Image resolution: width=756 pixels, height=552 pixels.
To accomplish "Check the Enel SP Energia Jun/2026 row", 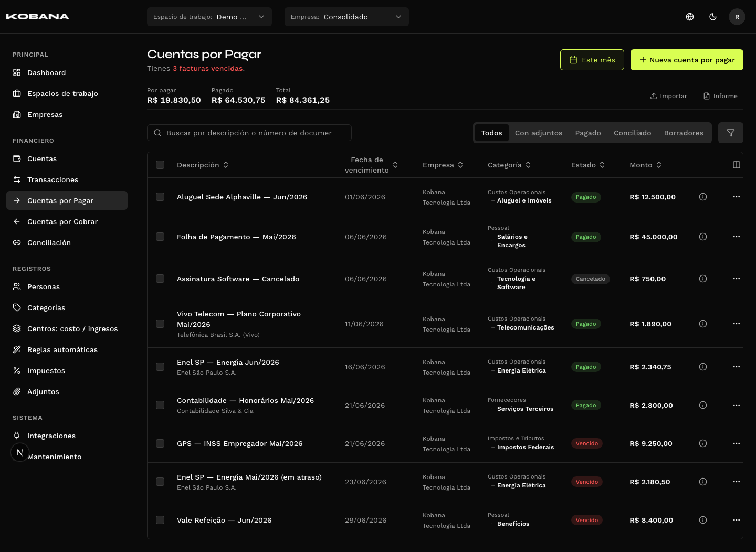I will [x=160, y=367].
